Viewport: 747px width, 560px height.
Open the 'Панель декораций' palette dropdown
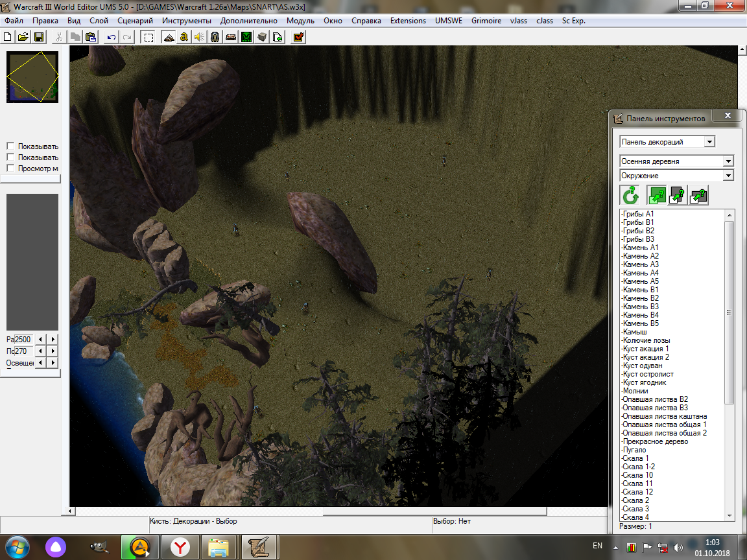pos(709,142)
